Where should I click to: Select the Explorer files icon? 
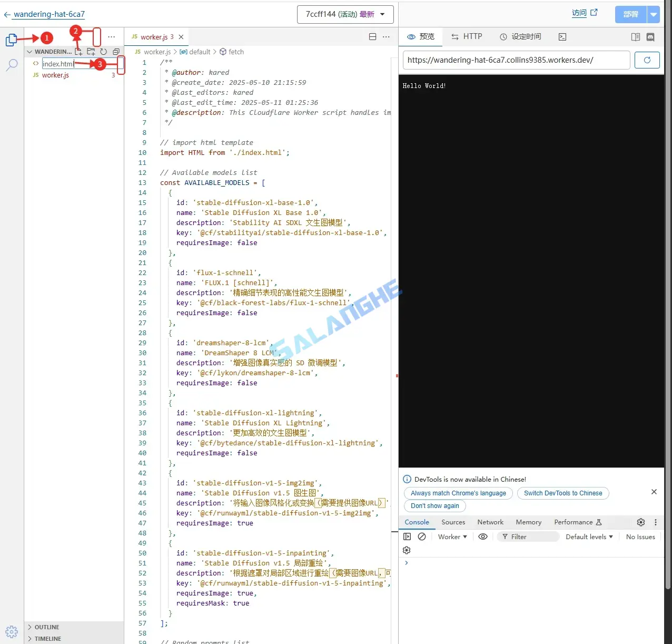[x=12, y=40]
